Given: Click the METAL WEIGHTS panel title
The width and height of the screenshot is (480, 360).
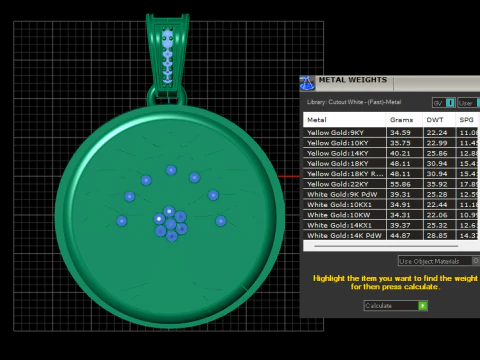Looking at the screenshot, I should click(353, 80).
